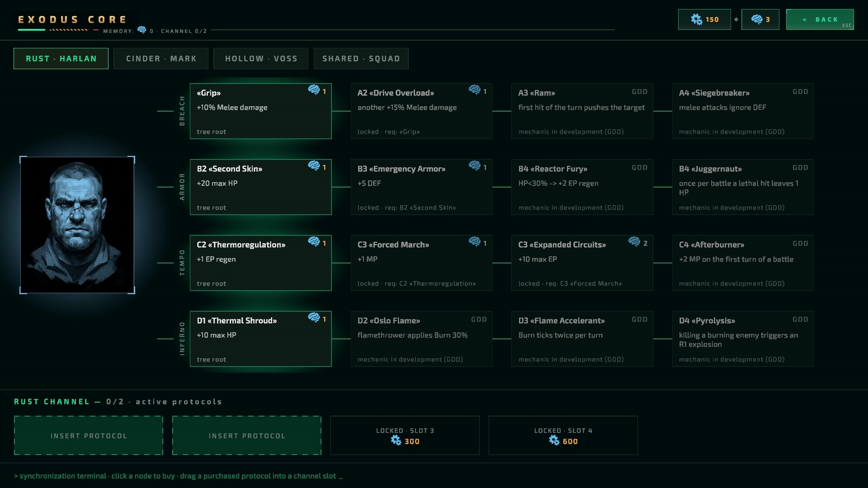The width and height of the screenshot is (868, 488).
Task: Select the D2 «Oslo Flame» node
Action: [x=421, y=339]
